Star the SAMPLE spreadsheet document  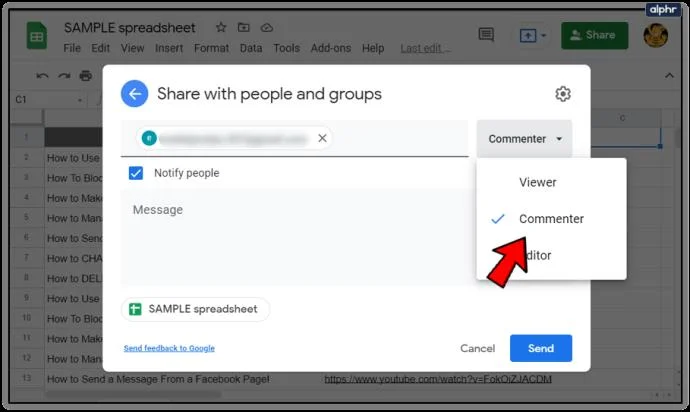click(x=221, y=28)
